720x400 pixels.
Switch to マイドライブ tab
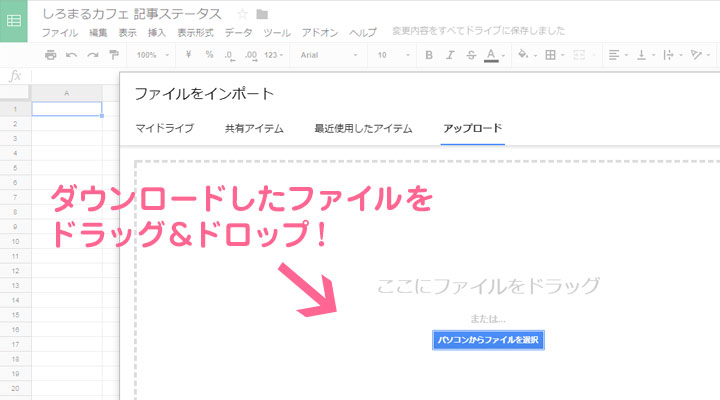click(x=164, y=129)
